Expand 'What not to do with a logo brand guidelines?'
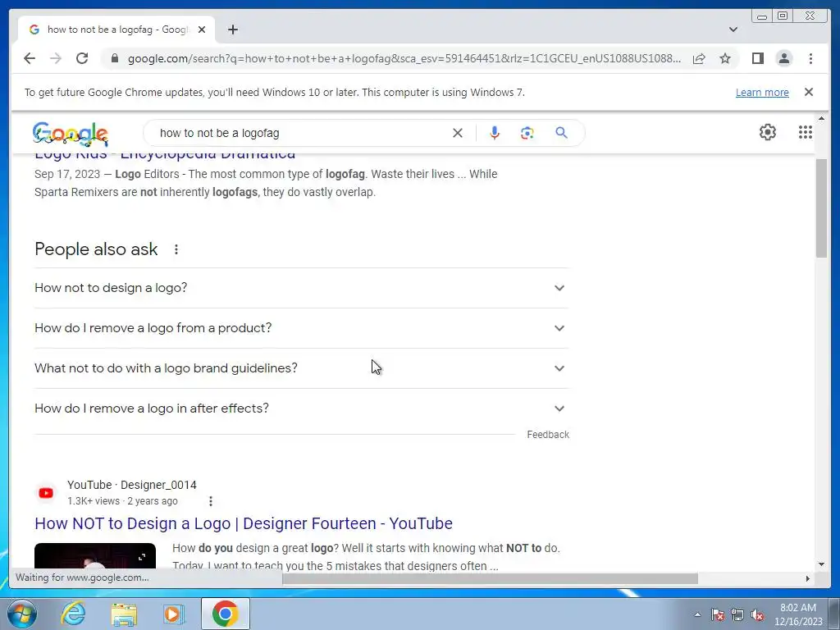The height and width of the screenshot is (630, 840). click(301, 368)
